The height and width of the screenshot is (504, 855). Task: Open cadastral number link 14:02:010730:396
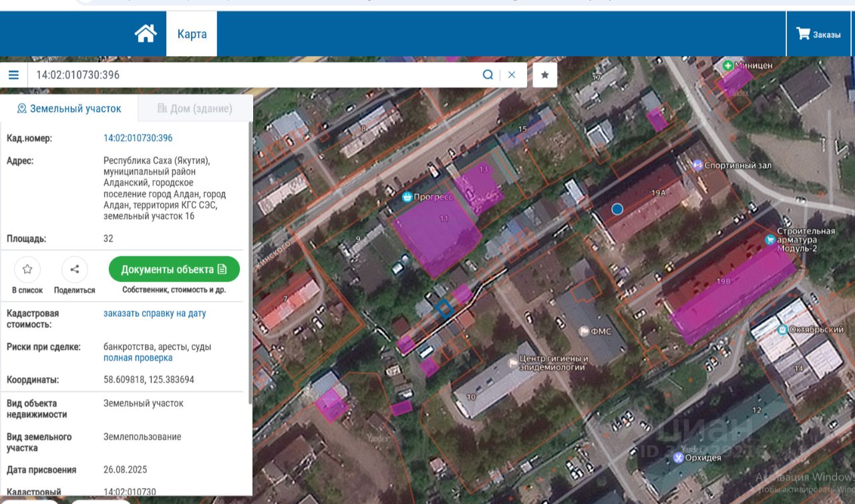138,138
